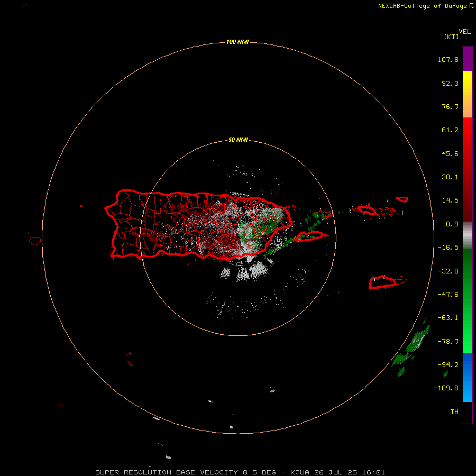
Task: Select the 76.7 legend value
Action: pyautogui.click(x=450, y=106)
